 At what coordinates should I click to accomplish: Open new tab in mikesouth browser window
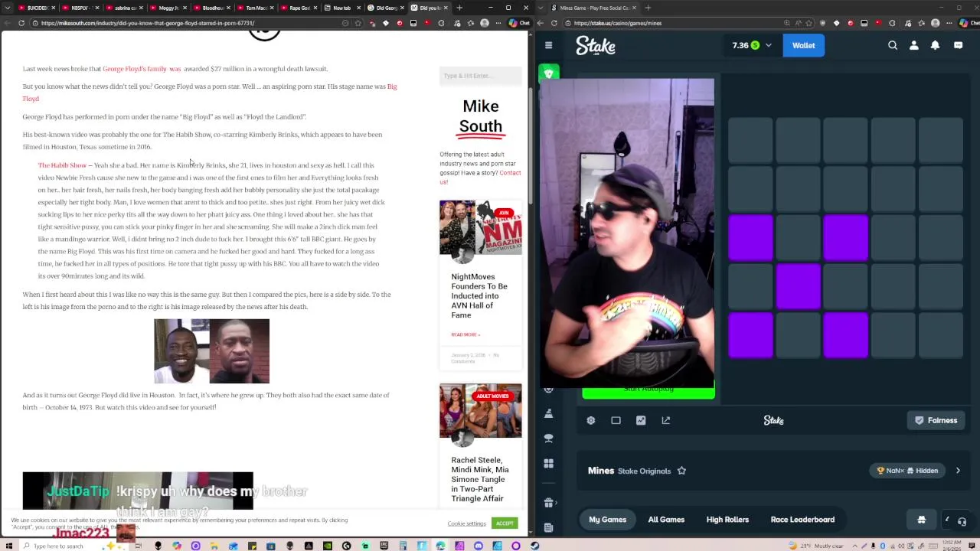coord(459,8)
